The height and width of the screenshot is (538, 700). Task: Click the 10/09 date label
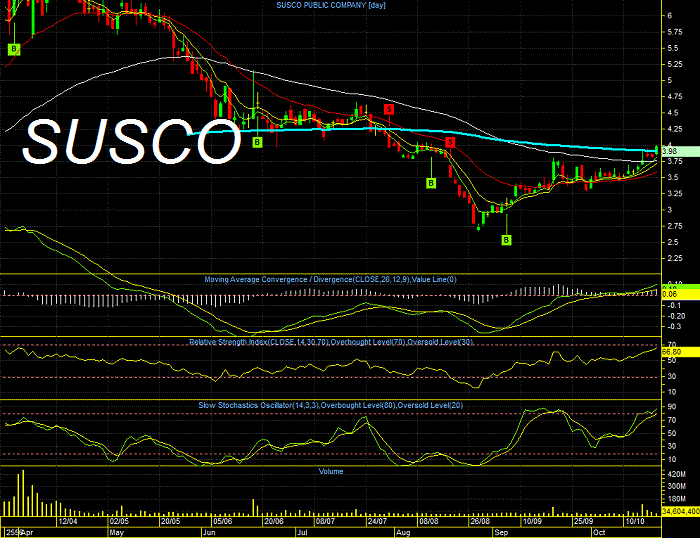coord(532,521)
